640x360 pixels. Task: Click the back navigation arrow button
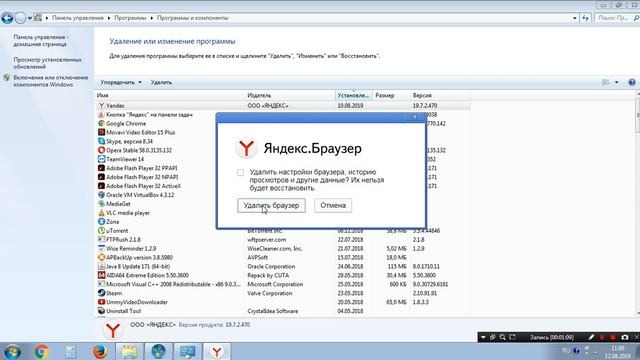click(7, 18)
